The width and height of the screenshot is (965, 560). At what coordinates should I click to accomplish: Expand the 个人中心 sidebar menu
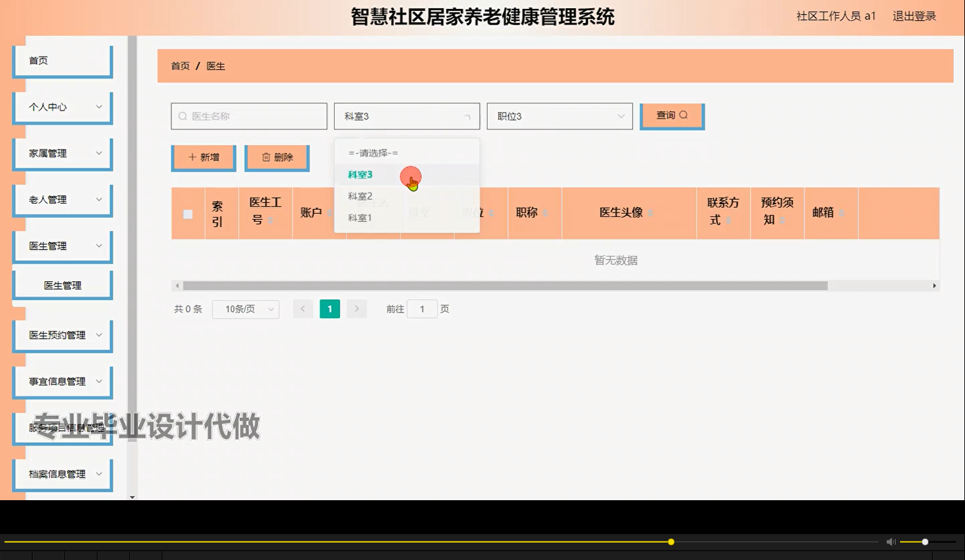62,107
